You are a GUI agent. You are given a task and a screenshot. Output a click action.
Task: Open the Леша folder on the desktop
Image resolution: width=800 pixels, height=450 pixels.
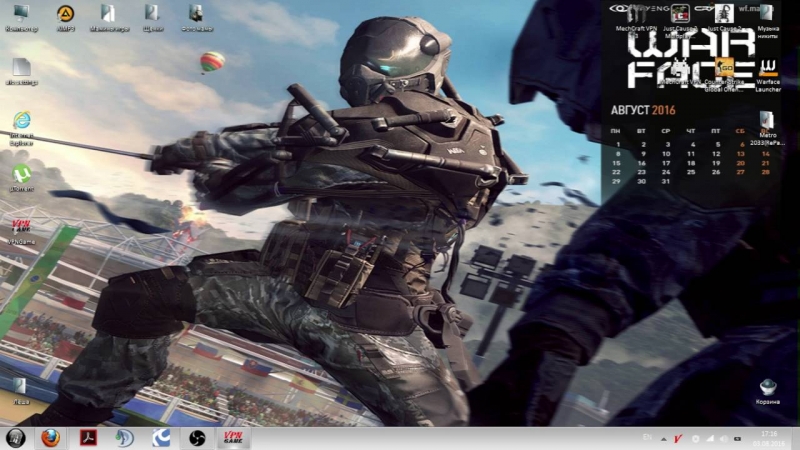click(x=21, y=391)
